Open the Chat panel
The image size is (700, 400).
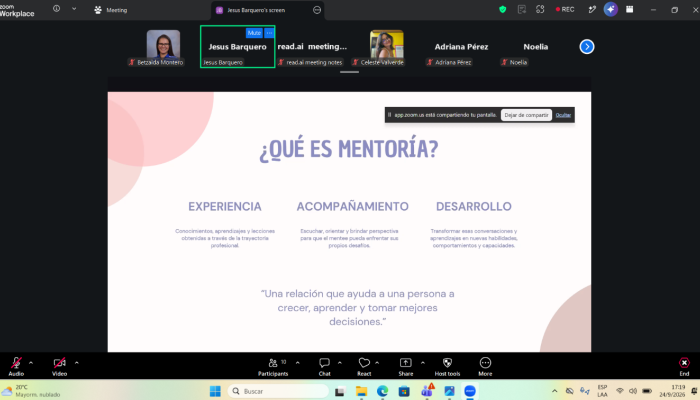(325, 367)
